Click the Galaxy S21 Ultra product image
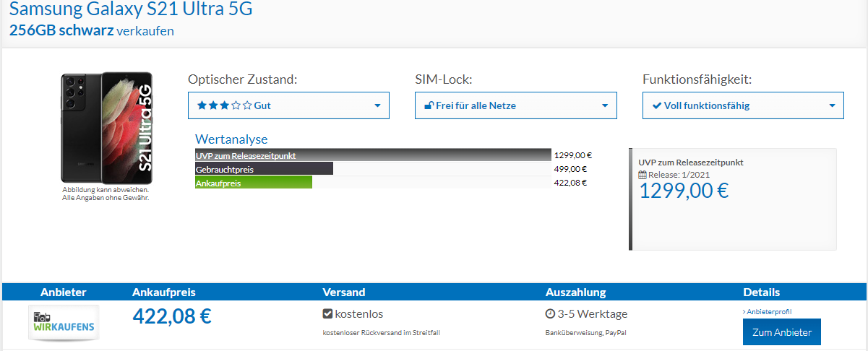The image size is (868, 351). [106, 128]
